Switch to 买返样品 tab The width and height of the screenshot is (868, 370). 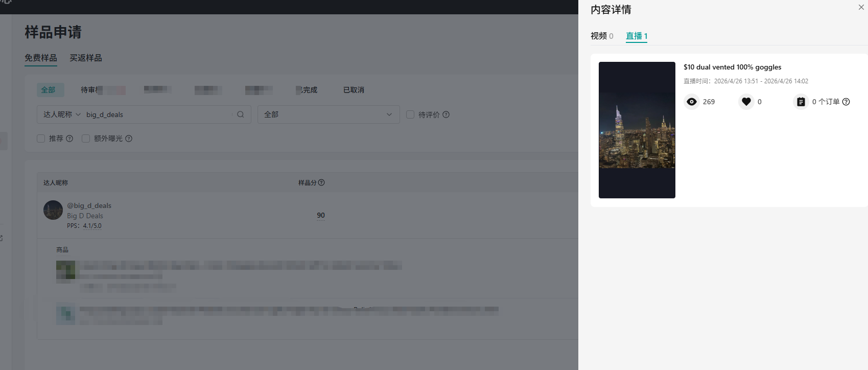pyautogui.click(x=86, y=58)
